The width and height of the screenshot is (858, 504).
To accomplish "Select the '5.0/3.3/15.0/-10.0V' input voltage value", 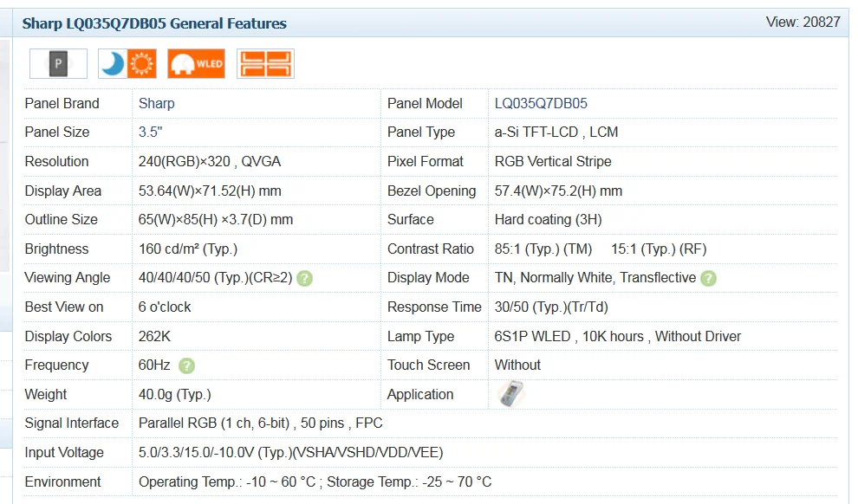I will (x=196, y=453).
